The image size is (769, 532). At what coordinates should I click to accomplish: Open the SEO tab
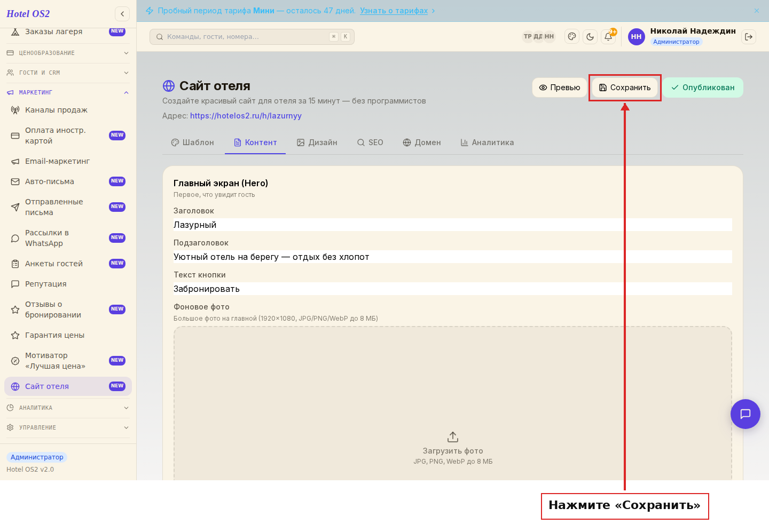click(370, 142)
